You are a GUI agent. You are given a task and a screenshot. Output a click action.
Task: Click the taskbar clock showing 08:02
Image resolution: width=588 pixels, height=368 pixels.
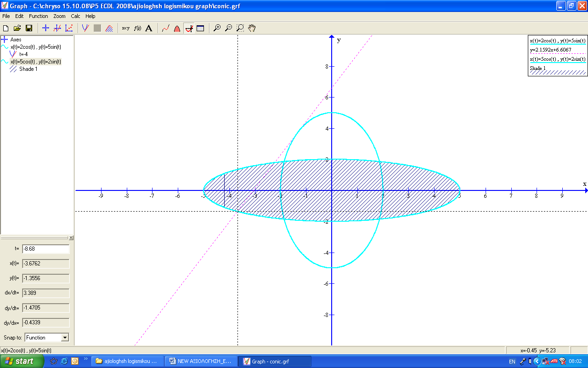[575, 362]
